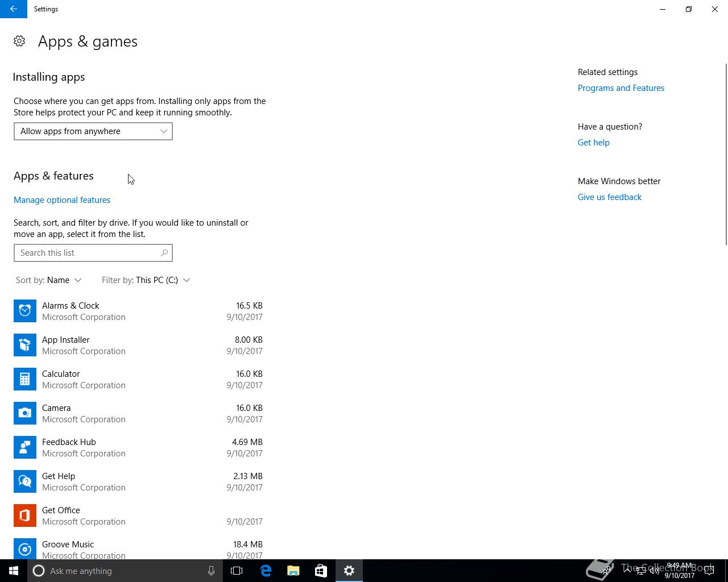Click the Get Office app icon

[x=25, y=516]
